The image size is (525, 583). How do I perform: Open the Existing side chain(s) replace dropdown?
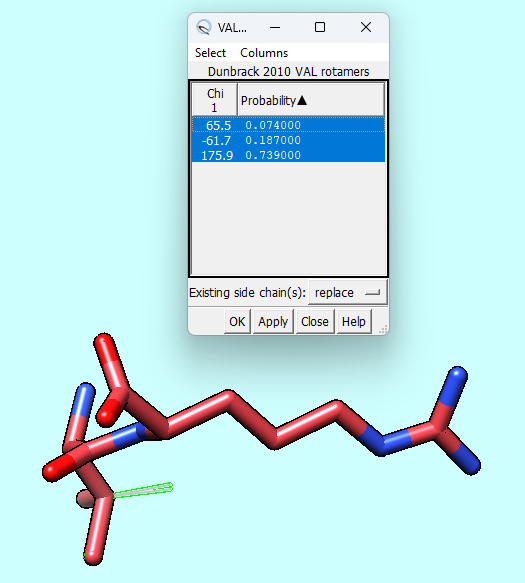click(348, 293)
